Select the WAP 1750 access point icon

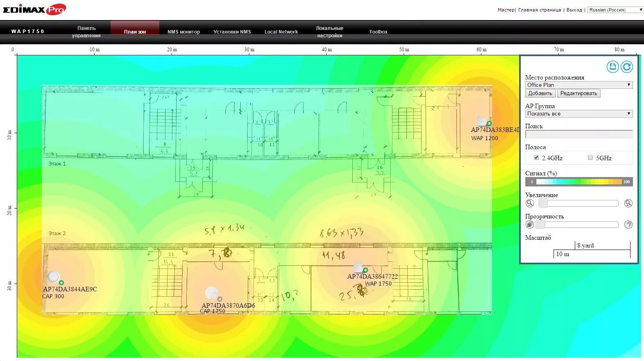(x=359, y=267)
